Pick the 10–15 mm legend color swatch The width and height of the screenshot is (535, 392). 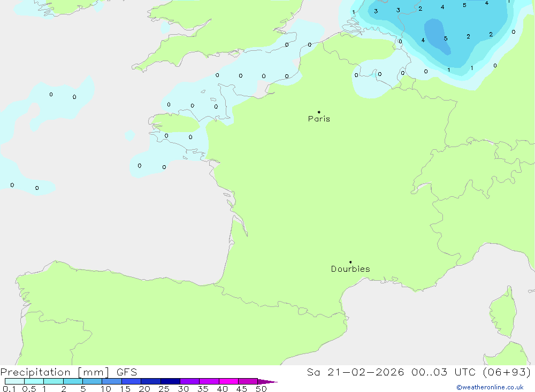click(x=112, y=381)
